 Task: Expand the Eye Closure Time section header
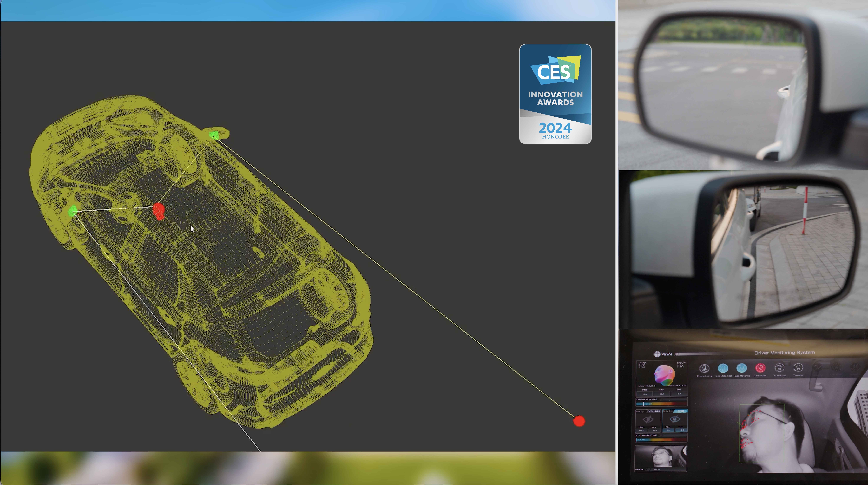point(646,435)
